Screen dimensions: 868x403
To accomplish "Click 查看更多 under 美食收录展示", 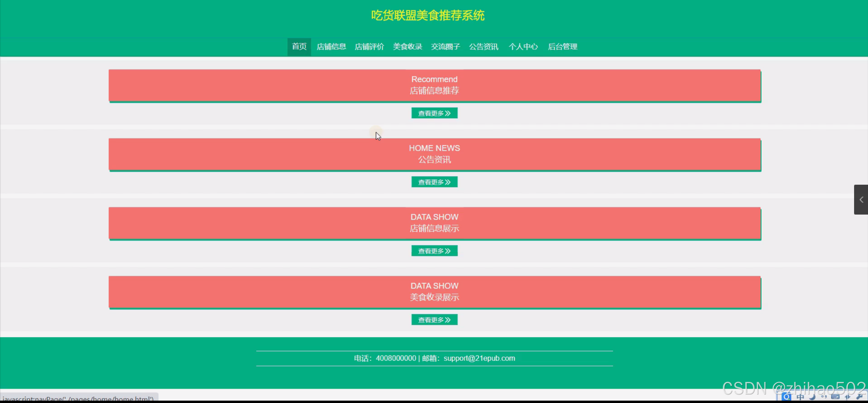I will pos(434,320).
